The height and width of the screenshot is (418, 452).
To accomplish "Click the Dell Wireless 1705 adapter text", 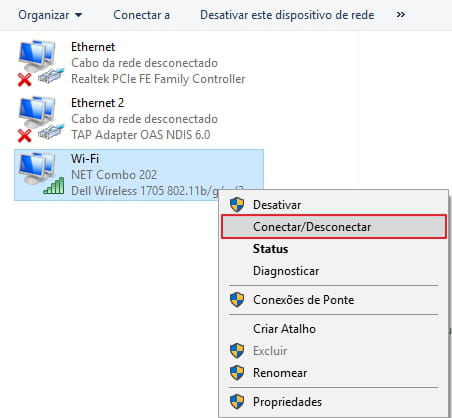I will pyautogui.click(x=145, y=191).
